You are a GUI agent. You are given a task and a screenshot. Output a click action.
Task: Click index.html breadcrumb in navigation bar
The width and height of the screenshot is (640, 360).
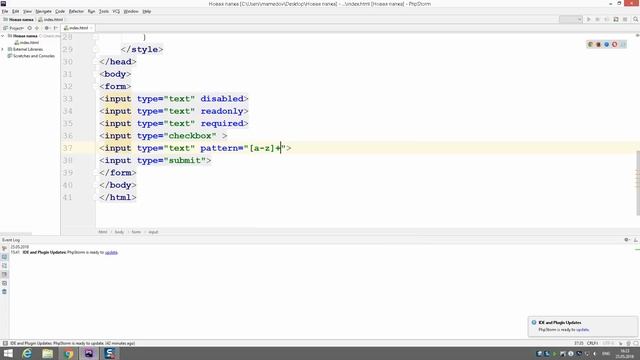click(x=51, y=20)
